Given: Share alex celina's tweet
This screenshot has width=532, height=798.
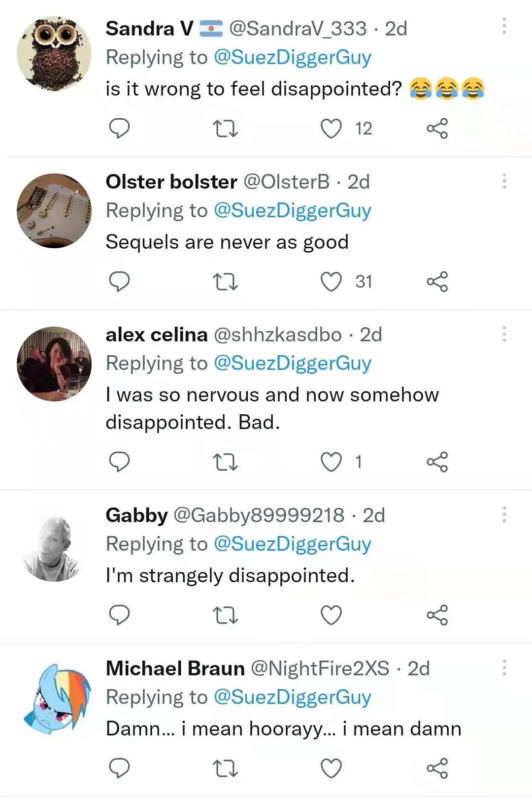Looking at the screenshot, I should (x=437, y=462).
